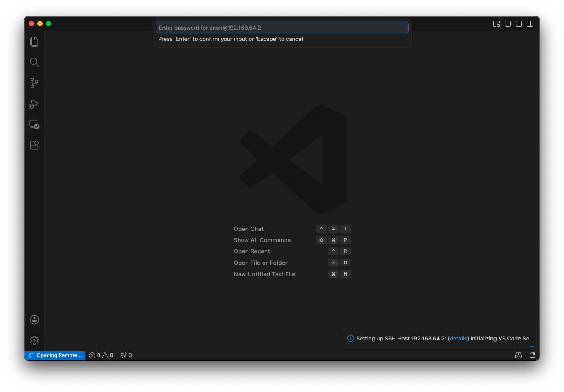Open the Search view icon
The width and height of the screenshot is (564, 392).
(34, 62)
